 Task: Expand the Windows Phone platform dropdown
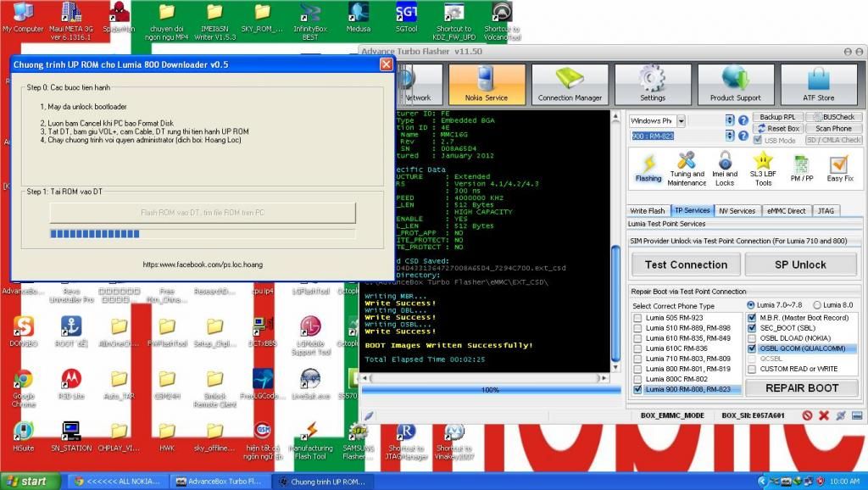coord(681,120)
